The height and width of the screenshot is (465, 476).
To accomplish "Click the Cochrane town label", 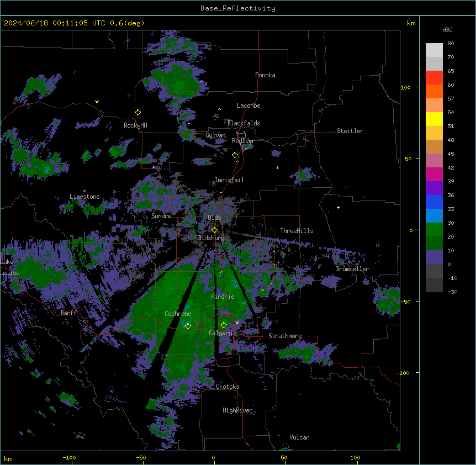I will point(178,314).
